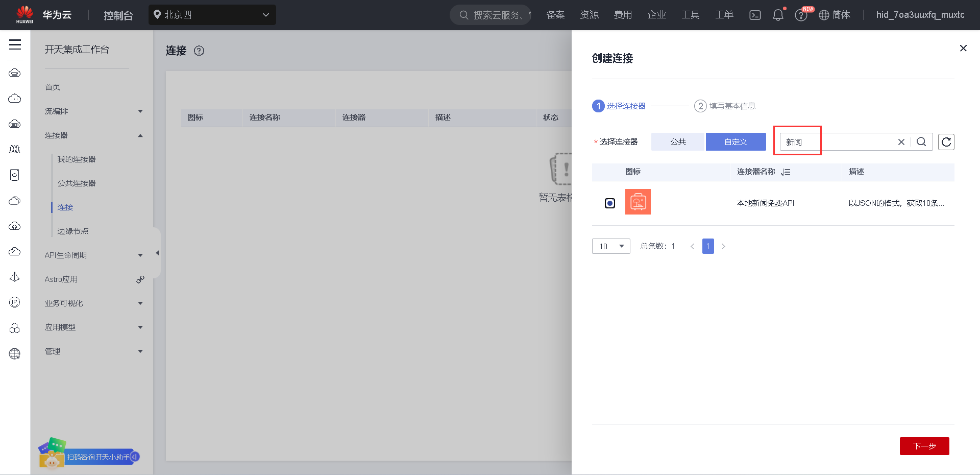Click the help icon beside 连接 title
Screen dimensions: 980x475
[199, 51]
